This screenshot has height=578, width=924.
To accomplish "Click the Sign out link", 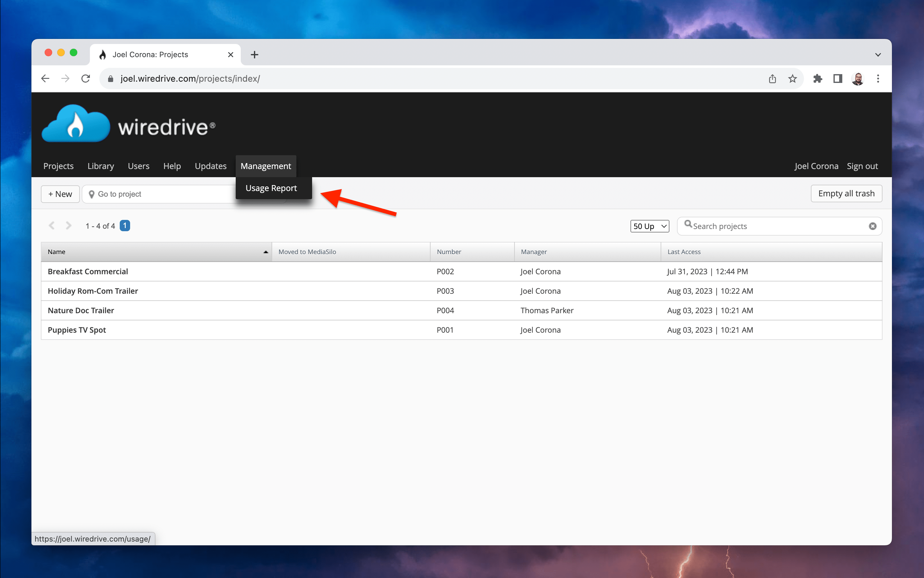I will (862, 166).
